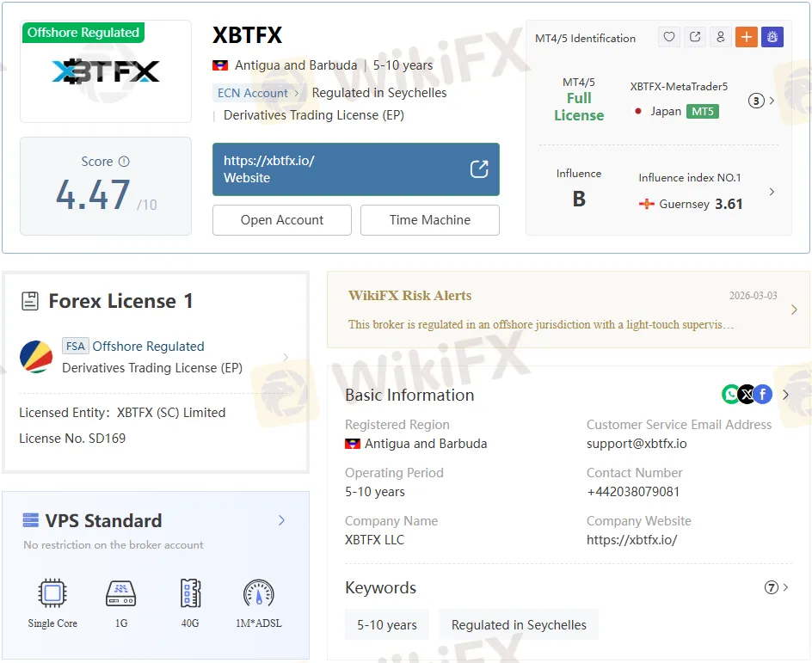Click the share icon beside the heart
Viewport: 812px width, 663px height.
click(x=695, y=37)
